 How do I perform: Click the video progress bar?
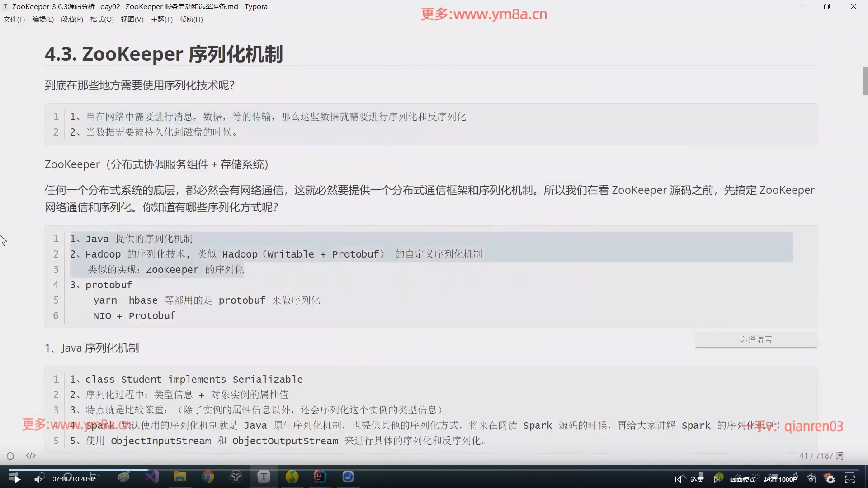point(434,470)
